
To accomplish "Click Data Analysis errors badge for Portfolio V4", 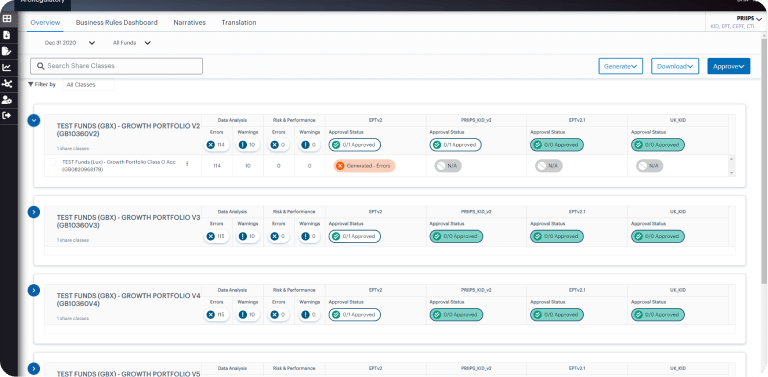I will coord(216,315).
